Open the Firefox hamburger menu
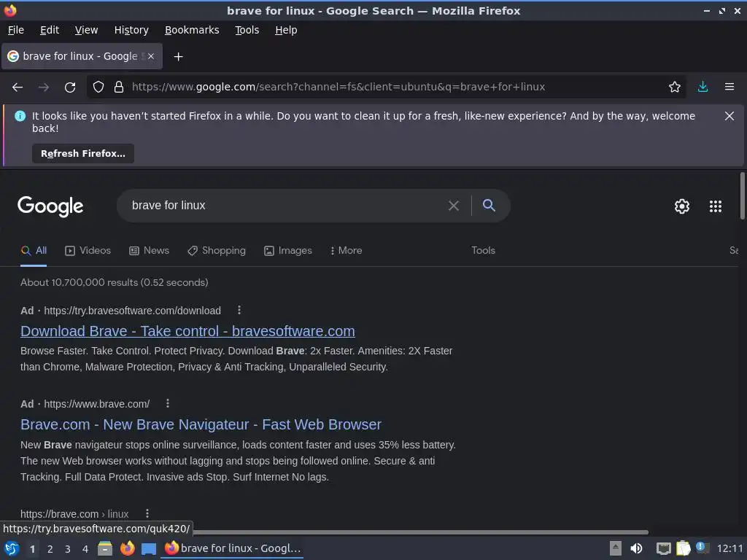The height and width of the screenshot is (560, 747). (x=729, y=87)
